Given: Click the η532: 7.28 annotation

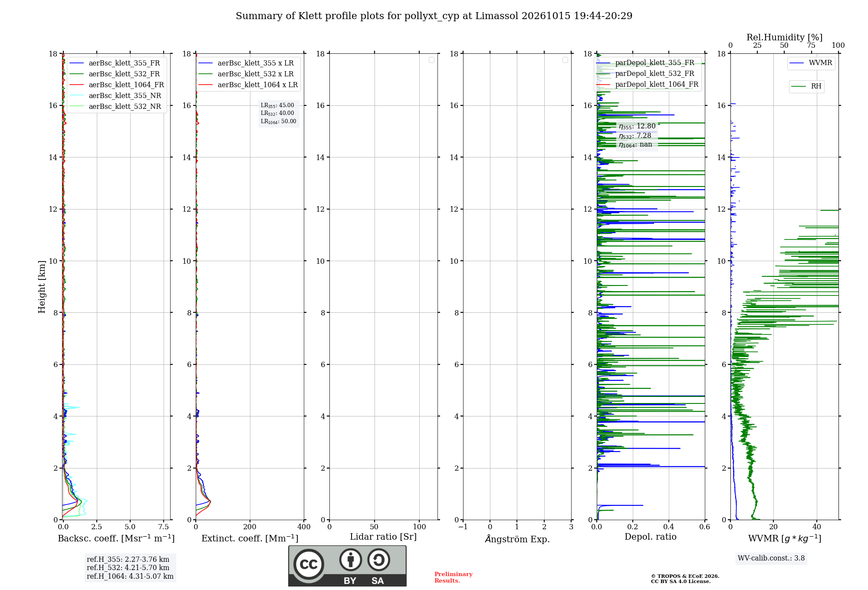Looking at the screenshot, I should click(635, 136).
